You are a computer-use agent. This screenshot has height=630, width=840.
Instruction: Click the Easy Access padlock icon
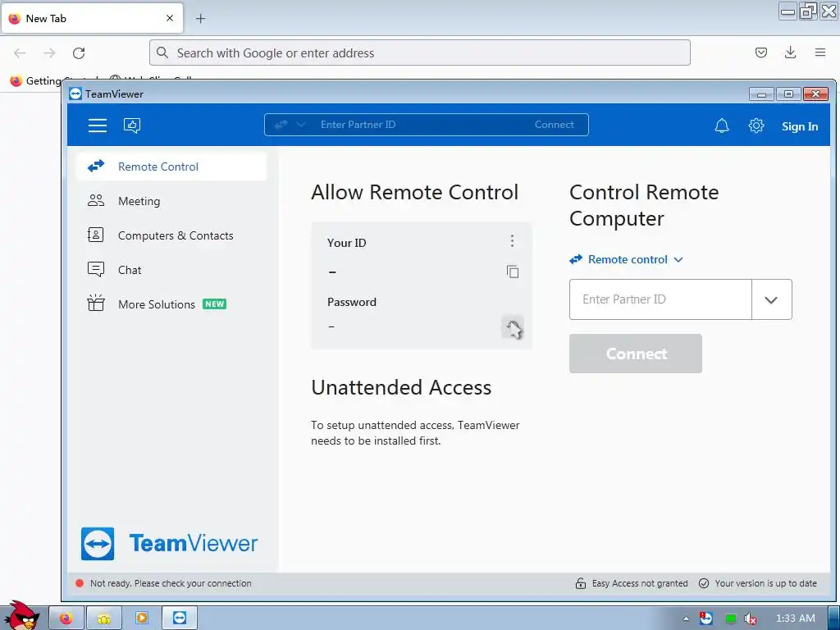[x=581, y=583]
